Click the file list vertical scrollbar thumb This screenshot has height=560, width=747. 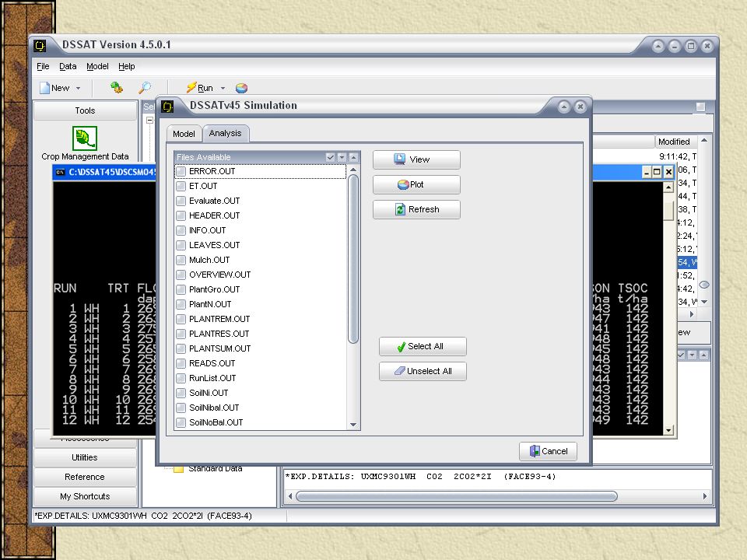353,259
